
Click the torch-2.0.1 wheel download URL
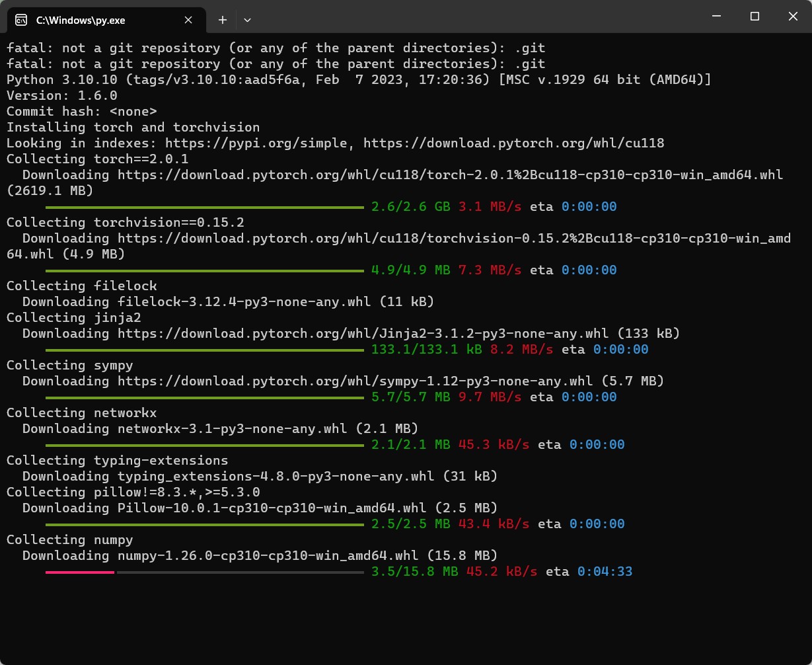[x=451, y=175]
